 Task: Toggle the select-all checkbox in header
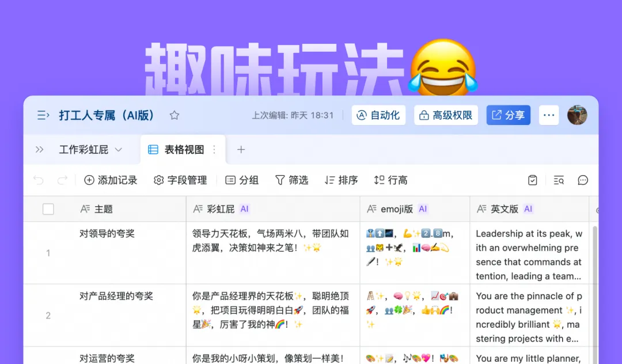coord(48,209)
